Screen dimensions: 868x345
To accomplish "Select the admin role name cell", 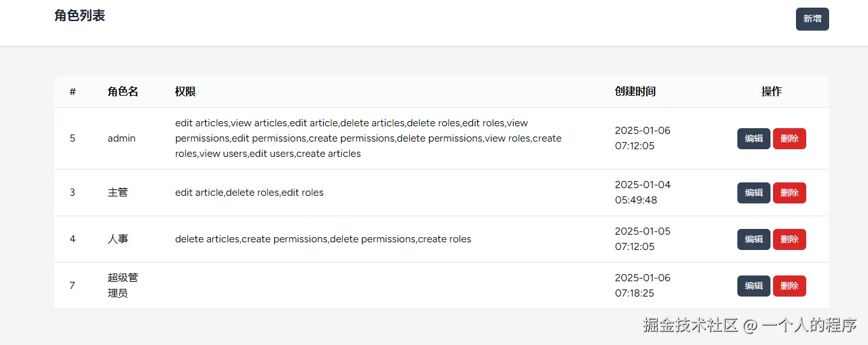I will click(122, 138).
